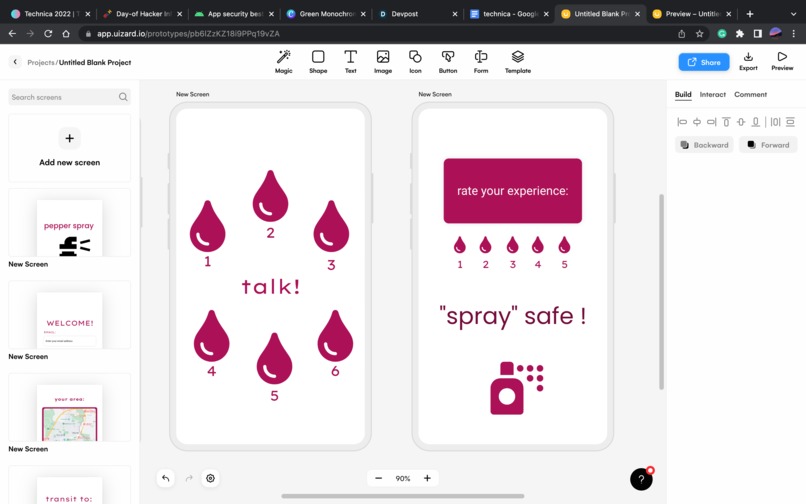Open browser extensions puzzle icon
This screenshot has height=504, width=806.
coord(740,33)
